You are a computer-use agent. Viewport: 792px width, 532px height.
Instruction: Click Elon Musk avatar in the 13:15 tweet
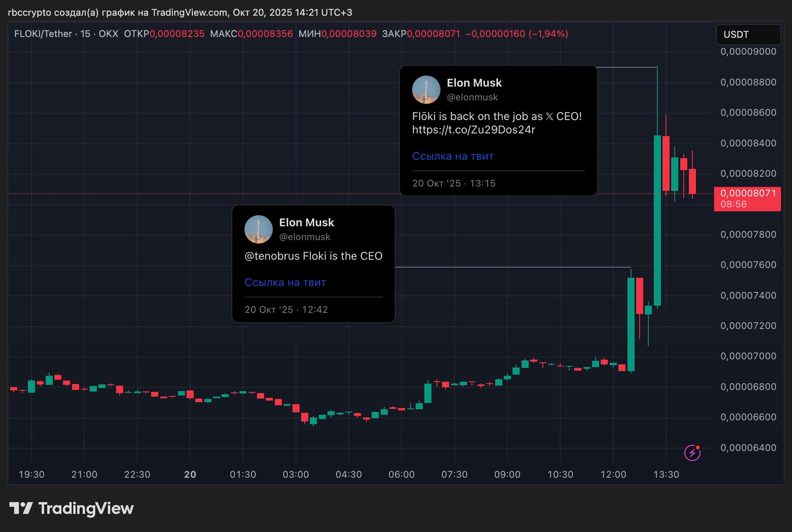click(x=426, y=90)
